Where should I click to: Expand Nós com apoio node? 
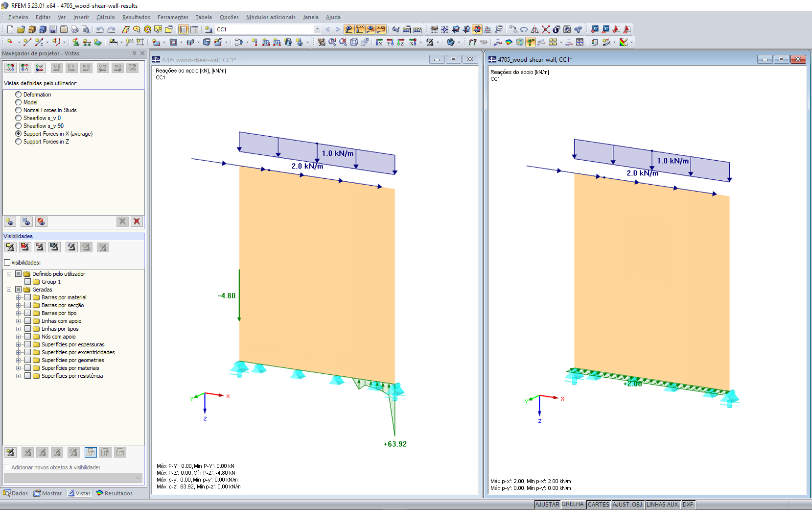pos(19,337)
